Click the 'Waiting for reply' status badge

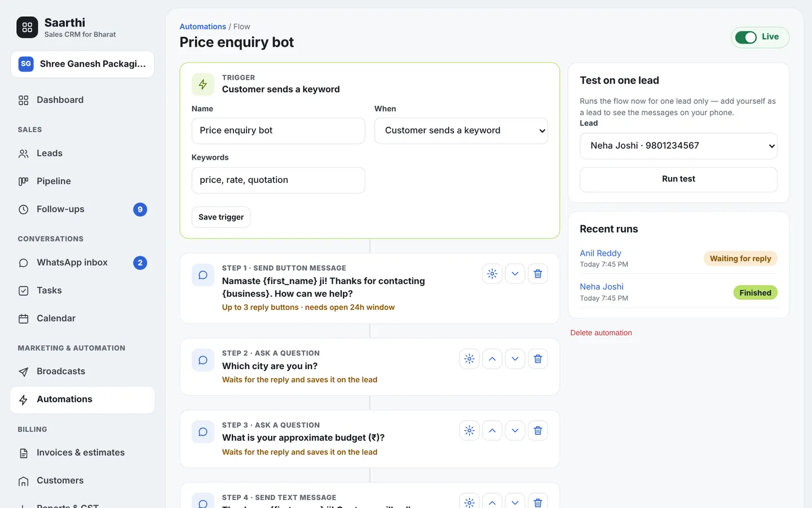click(740, 259)
